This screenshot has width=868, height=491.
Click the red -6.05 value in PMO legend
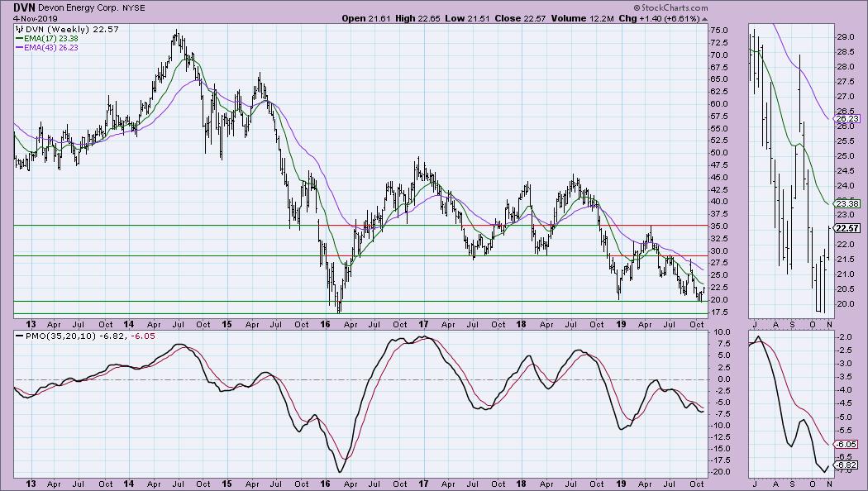pos(143,336)
